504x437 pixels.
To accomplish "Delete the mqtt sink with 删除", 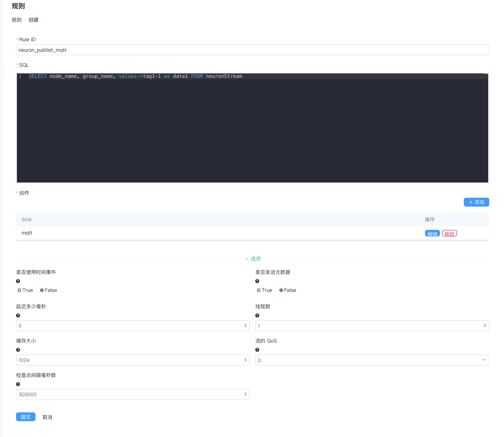I will tap(449, 233).
